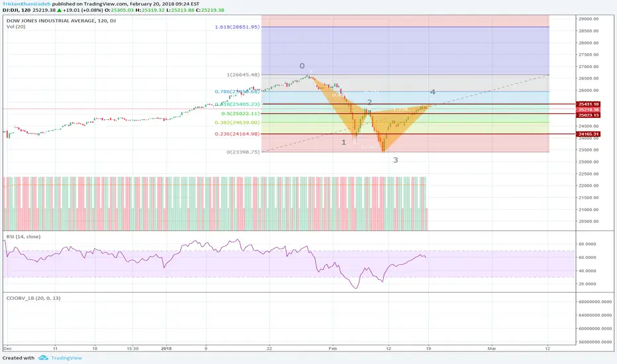
Task: Open the TristanKhanizadeh author link
Action: click(26, 4)
